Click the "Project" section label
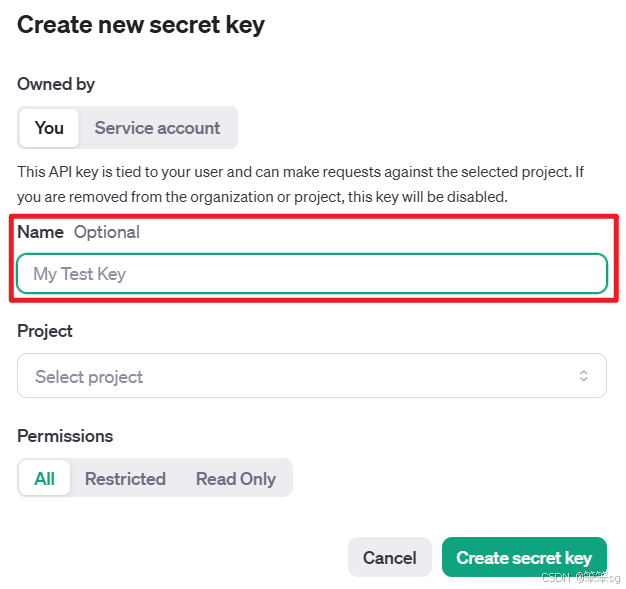Image resolution: width=626 pixels, height=589 pixels. click(x=45, y=331)
